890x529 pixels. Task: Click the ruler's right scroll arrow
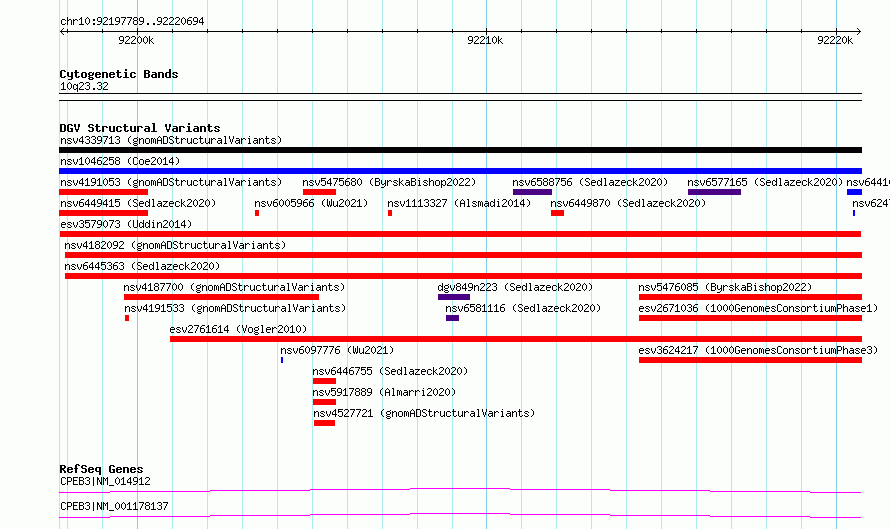tap(859, 31)
